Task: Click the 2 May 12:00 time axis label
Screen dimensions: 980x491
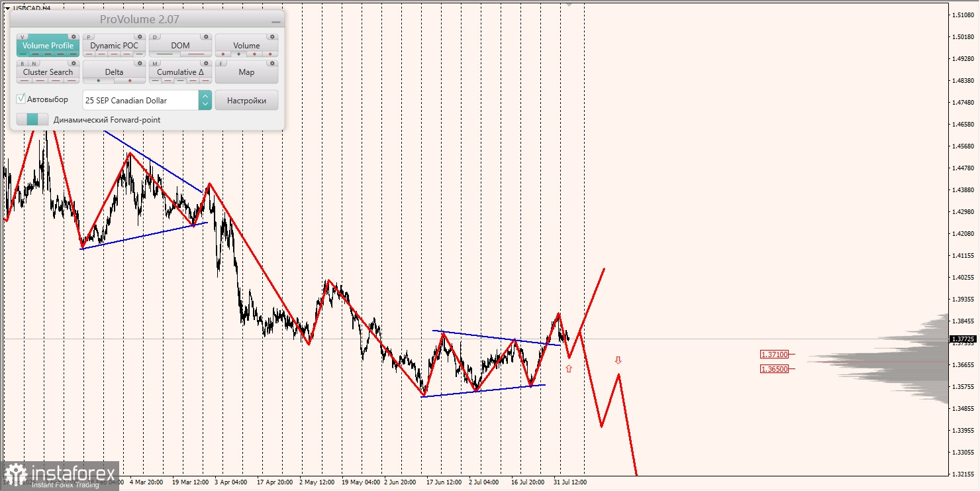Action: 315,482
